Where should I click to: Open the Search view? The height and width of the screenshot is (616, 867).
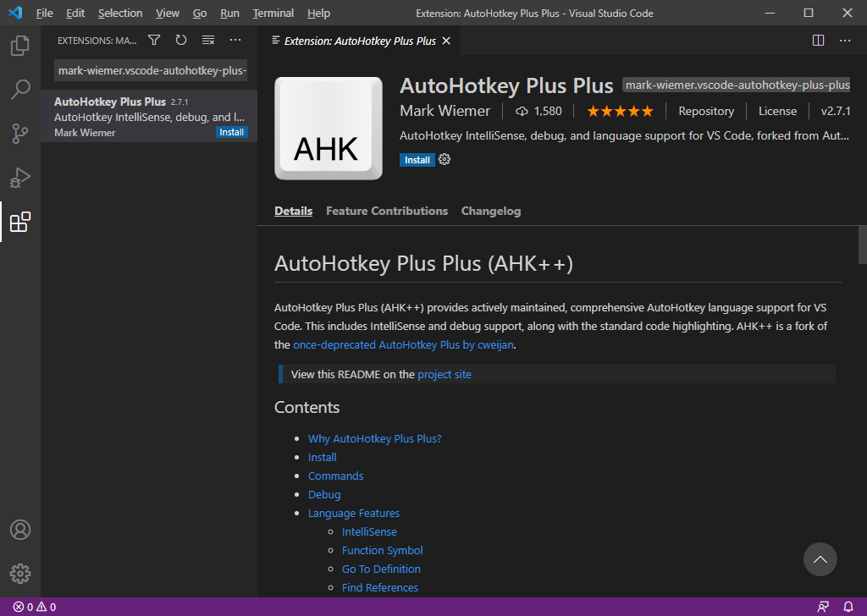[19, 90]
